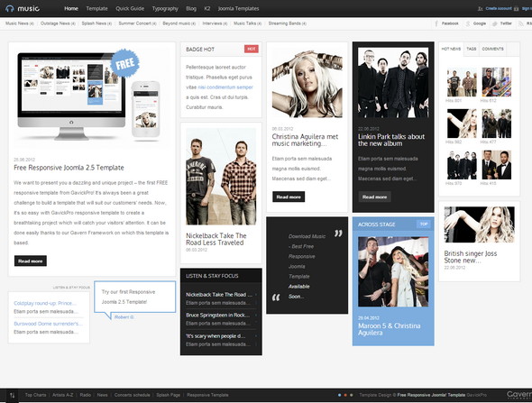The height and width of the screenshot is (403, 532).
Task: Open the Coldplay round-up link
Action: (45, 303)
